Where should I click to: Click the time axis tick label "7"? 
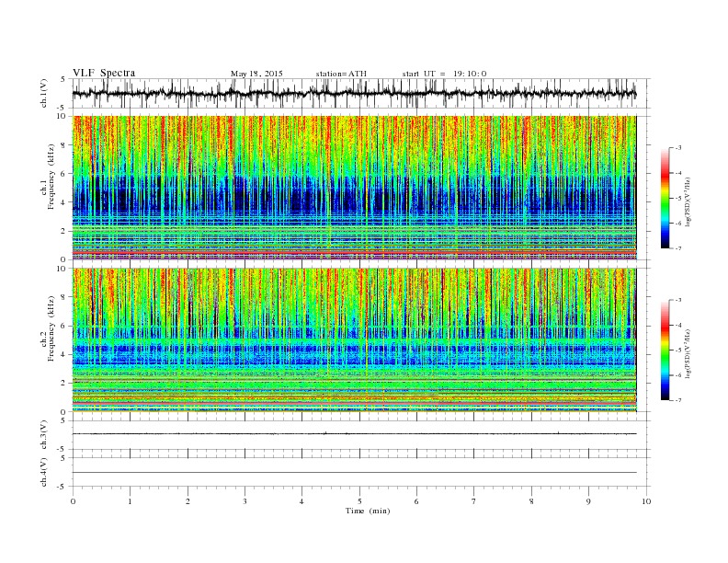474,501
